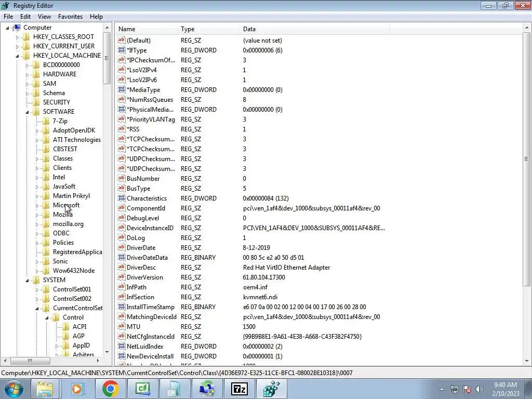Viewport: 532px width, 399px height.
Task: Select the DeviceInstanceID value name
Action: [x=150, y=228]
